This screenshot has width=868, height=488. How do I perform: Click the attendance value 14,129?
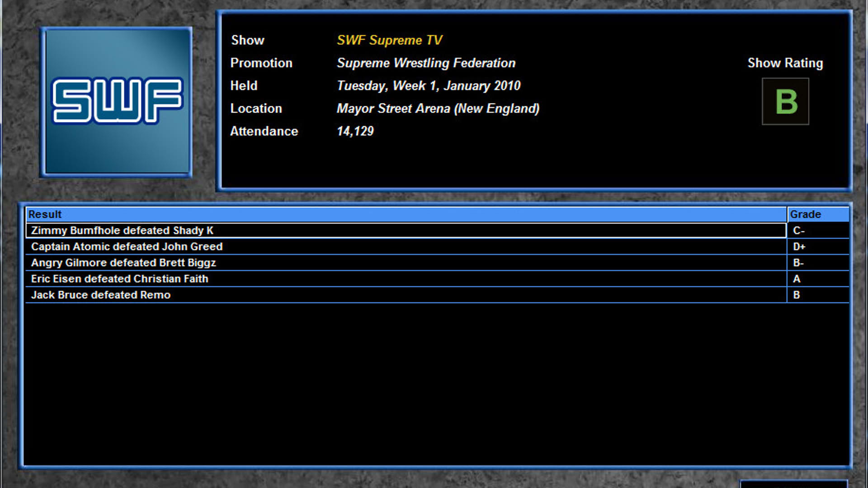355,131
